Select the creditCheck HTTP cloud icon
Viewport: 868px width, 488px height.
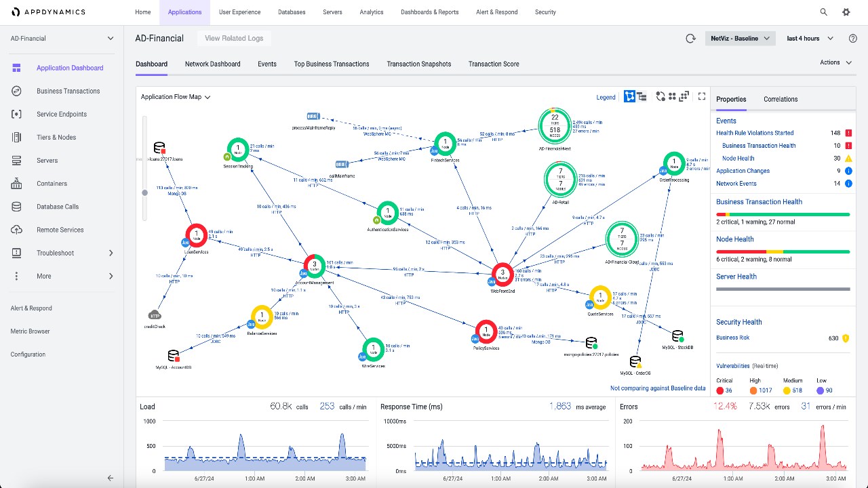pyautogui.click(x=155, y=314)
